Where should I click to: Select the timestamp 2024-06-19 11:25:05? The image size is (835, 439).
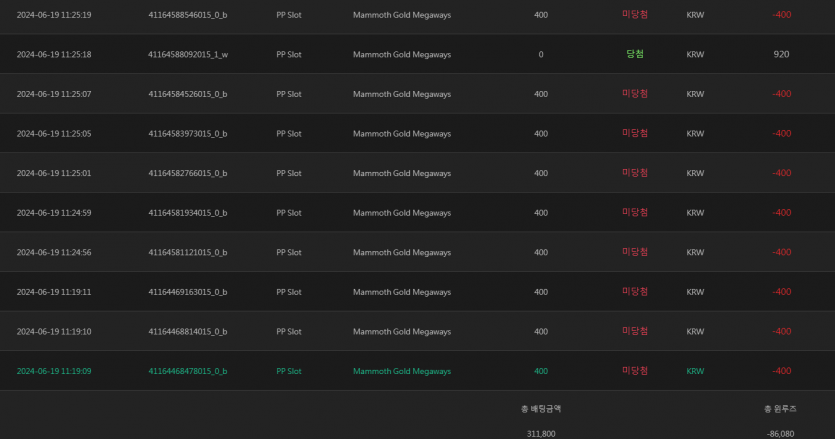(54, 134)
